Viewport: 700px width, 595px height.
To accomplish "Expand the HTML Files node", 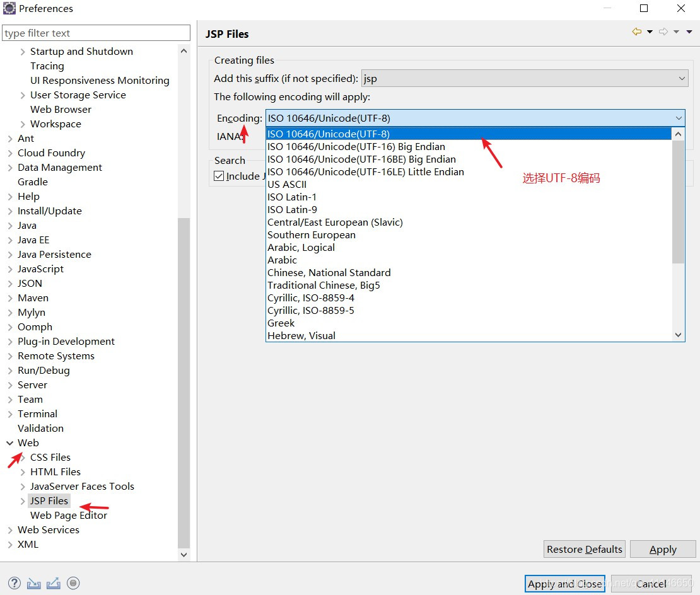I will point(22,472).
